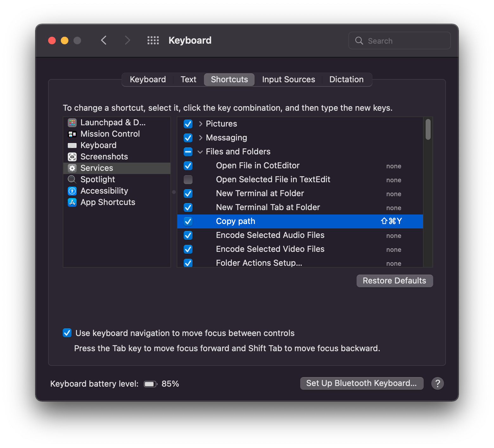Select Encode Selected Audio Files row

point(300,235)
